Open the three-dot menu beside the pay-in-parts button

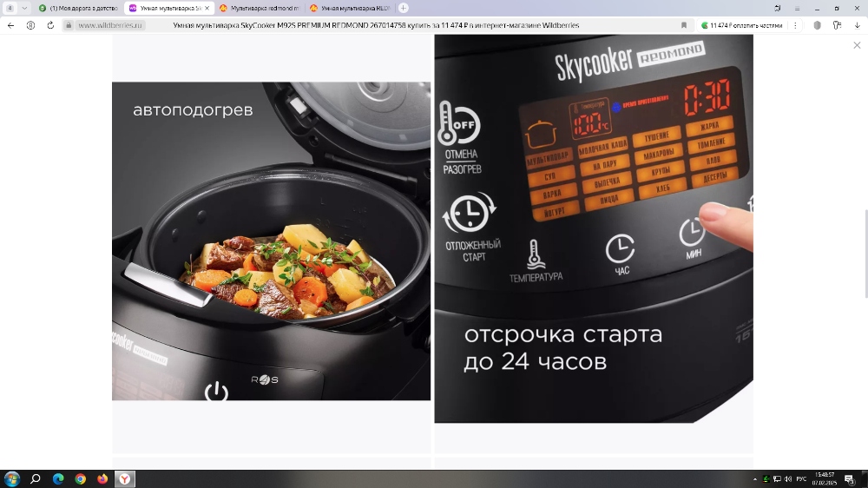(x=795, y=25)
